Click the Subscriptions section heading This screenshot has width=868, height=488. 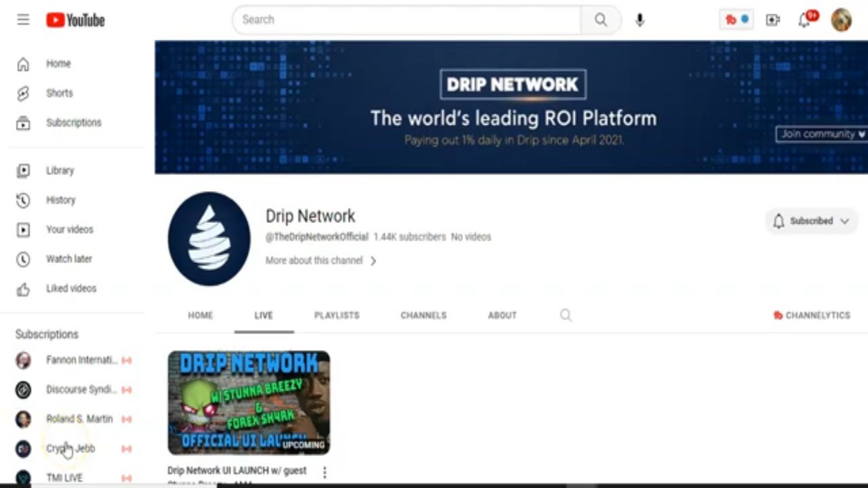point(47,334)
